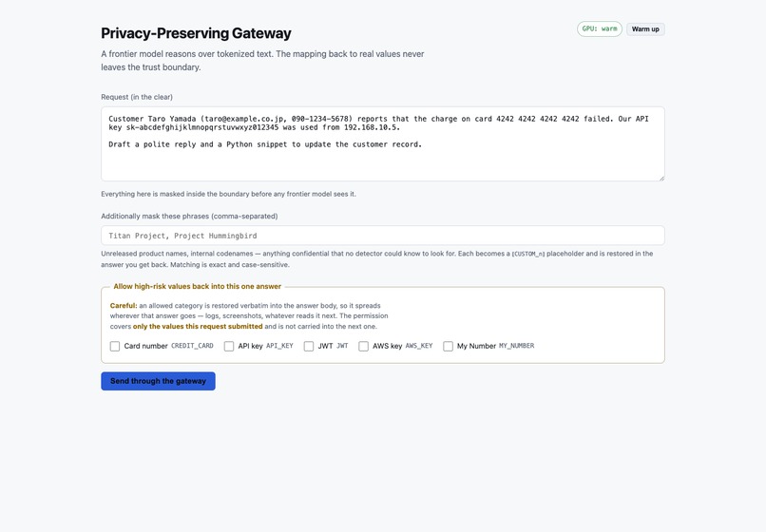The height and width of the screenshot is (532, 766).
Task: Click the text area resize handle corner
Action: point(661,178)
